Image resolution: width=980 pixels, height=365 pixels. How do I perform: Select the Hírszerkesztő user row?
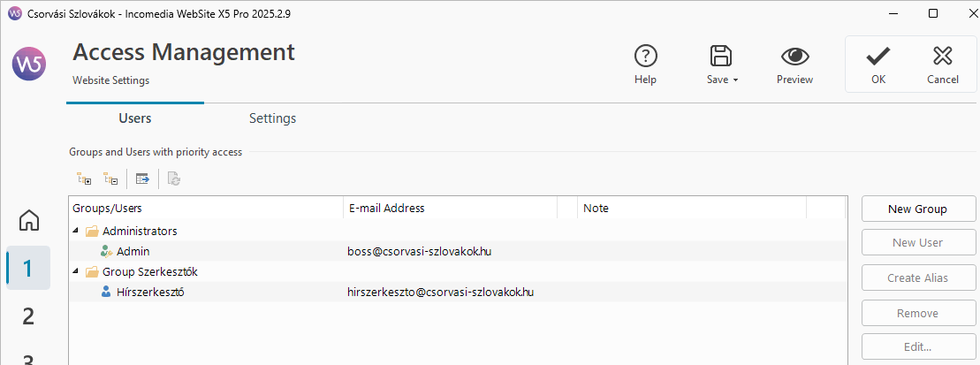pyautogui.click(x=149, y=293)
